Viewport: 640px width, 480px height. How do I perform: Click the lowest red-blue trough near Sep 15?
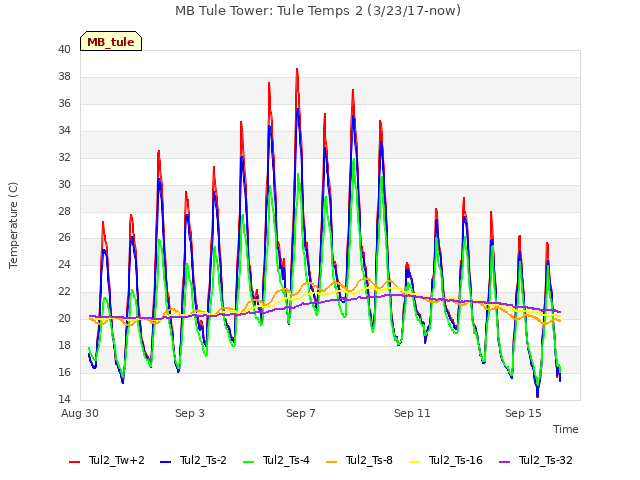538,396
